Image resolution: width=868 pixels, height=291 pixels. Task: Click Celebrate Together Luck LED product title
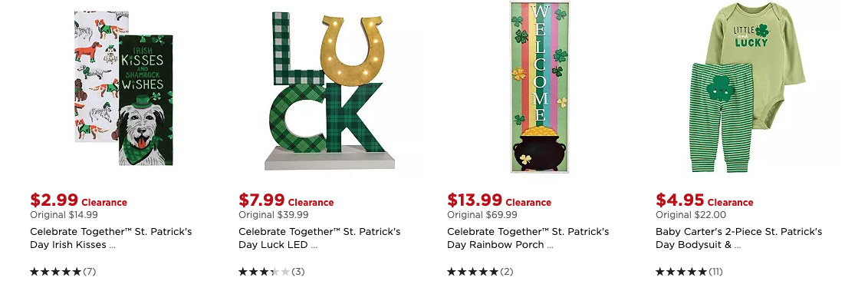[320, 238]
